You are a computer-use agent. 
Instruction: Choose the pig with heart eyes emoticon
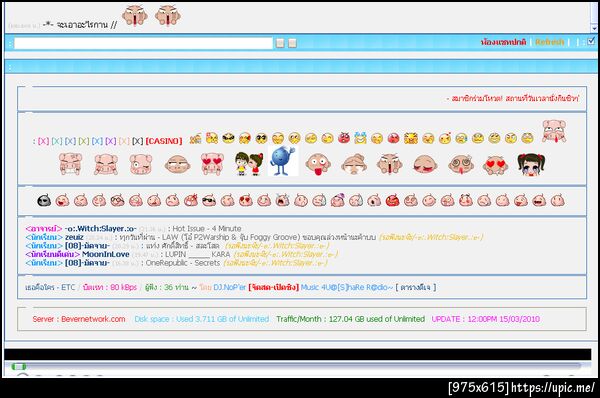[212, 164]
